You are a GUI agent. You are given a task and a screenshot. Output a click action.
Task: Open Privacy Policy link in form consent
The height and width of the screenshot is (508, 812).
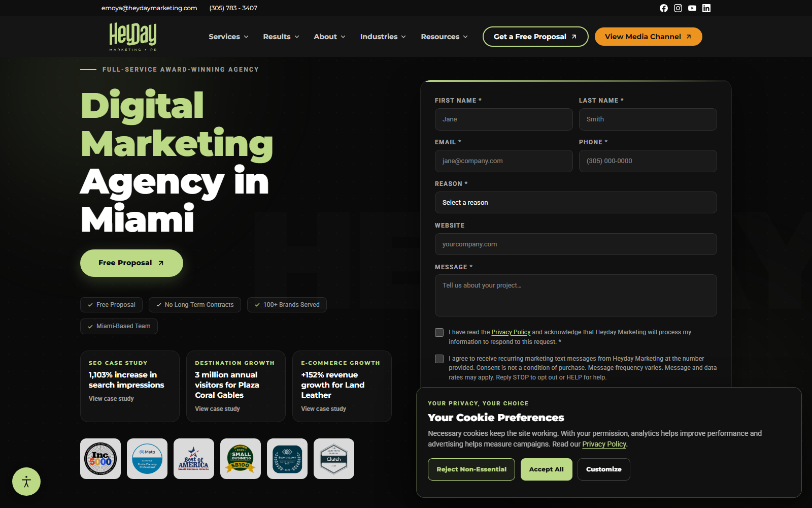[x=511, y=332]
